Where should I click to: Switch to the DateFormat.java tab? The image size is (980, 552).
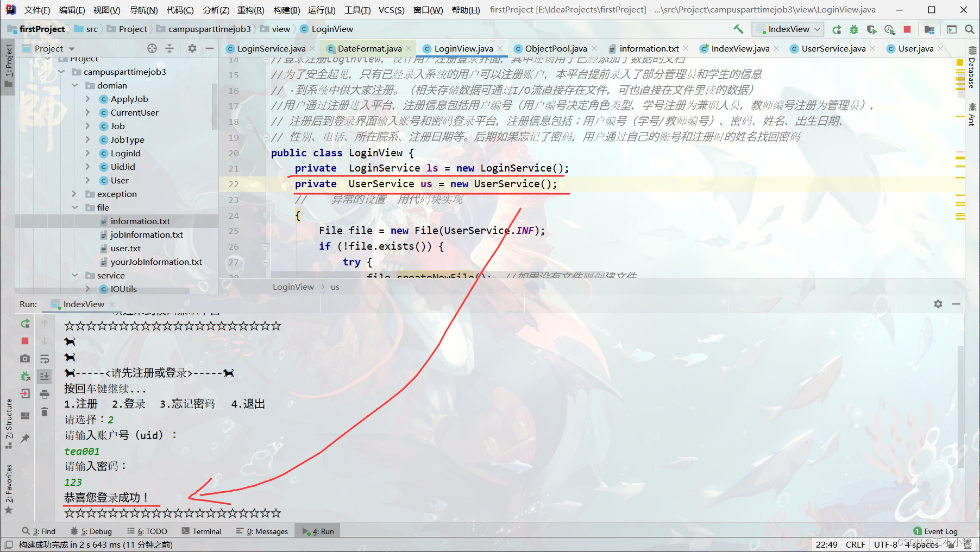[x=369, y=49]
